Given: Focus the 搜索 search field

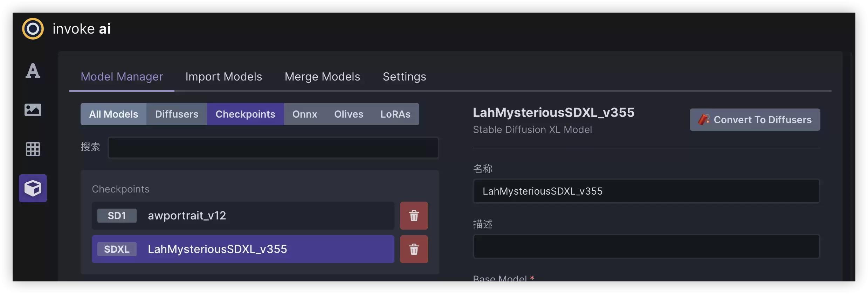Looking at the screenshot, I should (x=273, y=148).
